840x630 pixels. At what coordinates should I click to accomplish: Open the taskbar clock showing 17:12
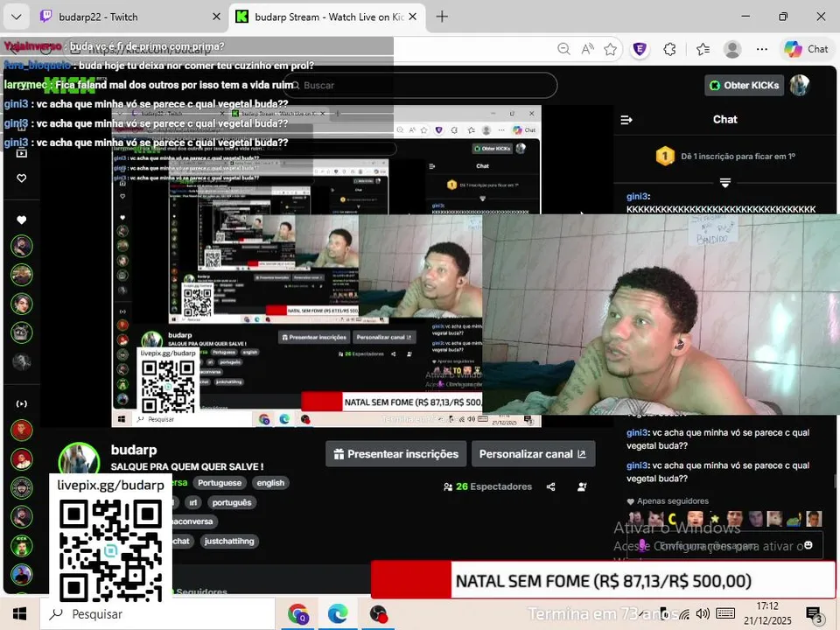767,613
